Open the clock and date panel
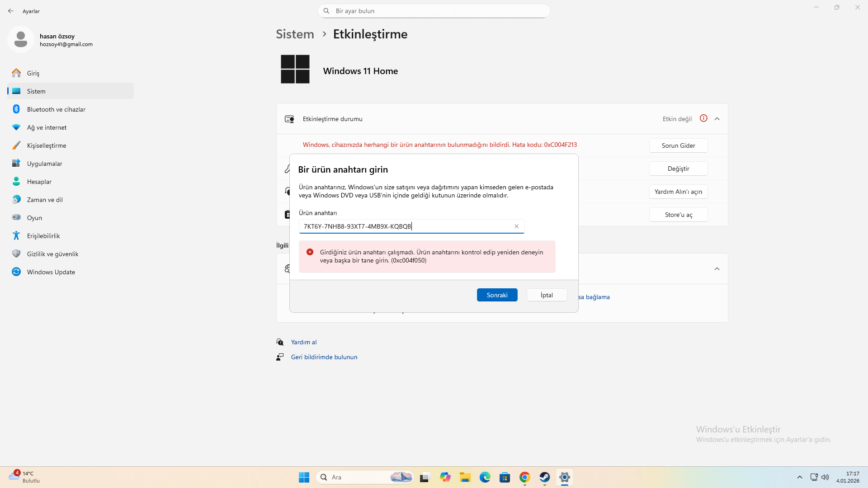 pyautogui.click(x=848, y=477)
